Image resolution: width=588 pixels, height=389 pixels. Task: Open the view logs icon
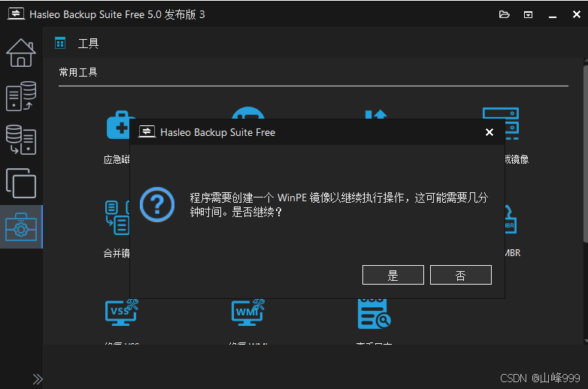pyautogui.click(x=374, y=314)
